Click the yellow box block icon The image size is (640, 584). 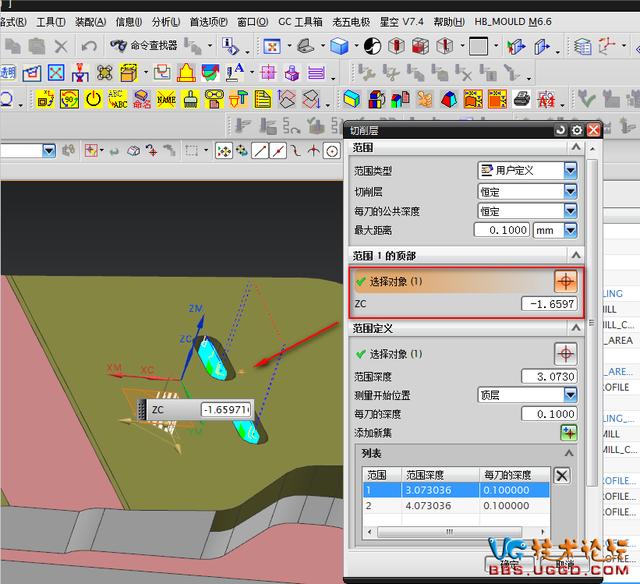(x=128, y=73)
